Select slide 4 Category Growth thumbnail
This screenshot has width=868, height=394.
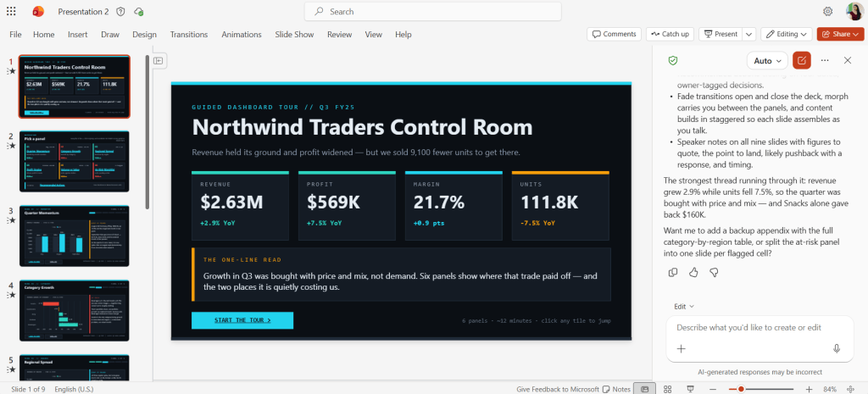75,310
